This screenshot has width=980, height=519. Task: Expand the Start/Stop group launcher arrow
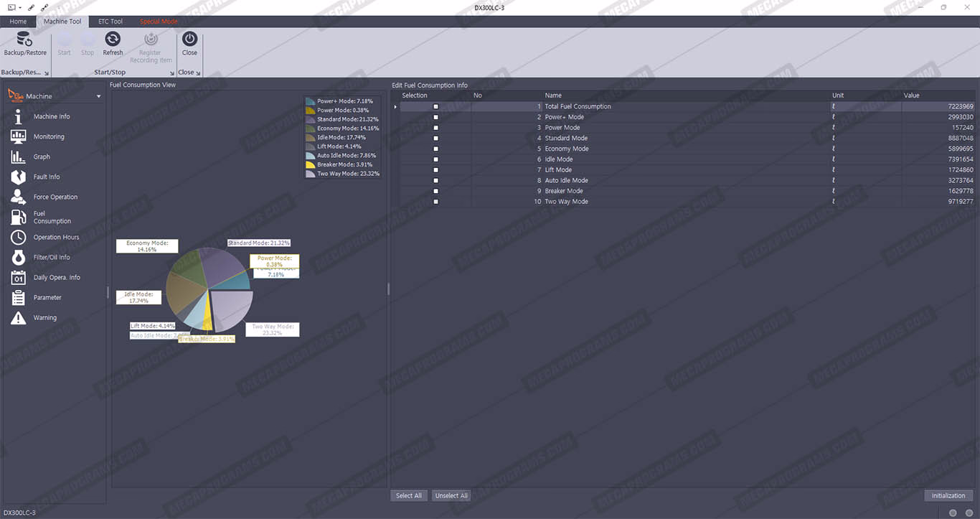(172, 73)
